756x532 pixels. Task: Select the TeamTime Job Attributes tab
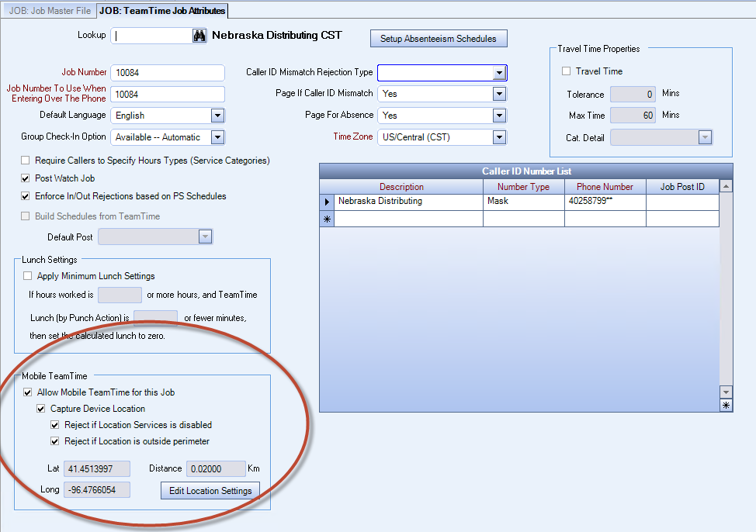pyautogui.click(x=162, y=10)
